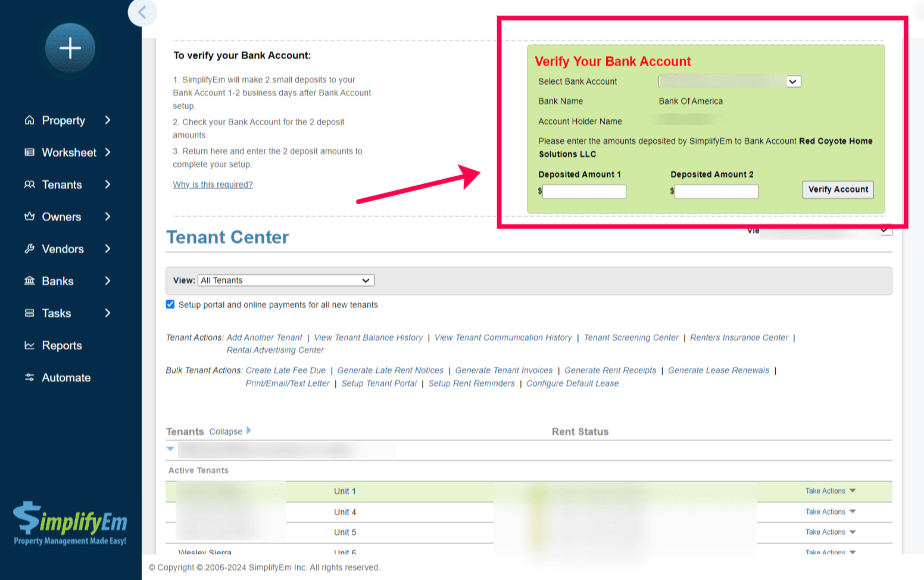Screen dimensions: 924x580
Task: Open the All Tenants view dropdown
Action: (286, 280)
